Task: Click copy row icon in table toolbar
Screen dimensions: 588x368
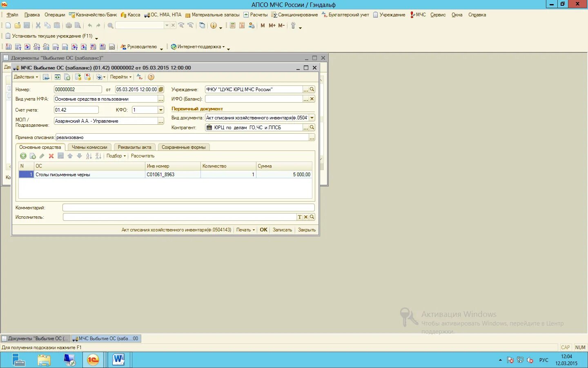Action: [33, 156]
